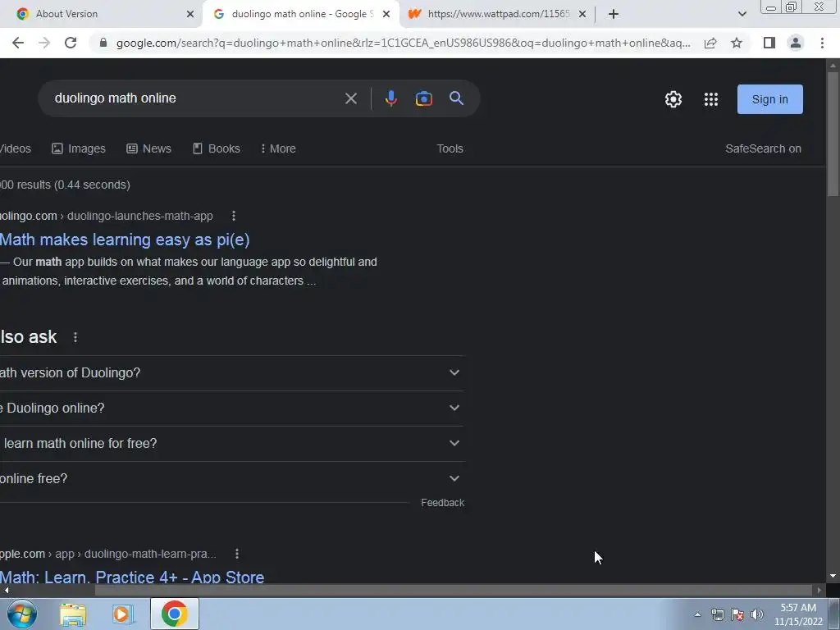Screen dimensions: 840x630
Task: Open the network status tray icon
Action: click(717, 614)
